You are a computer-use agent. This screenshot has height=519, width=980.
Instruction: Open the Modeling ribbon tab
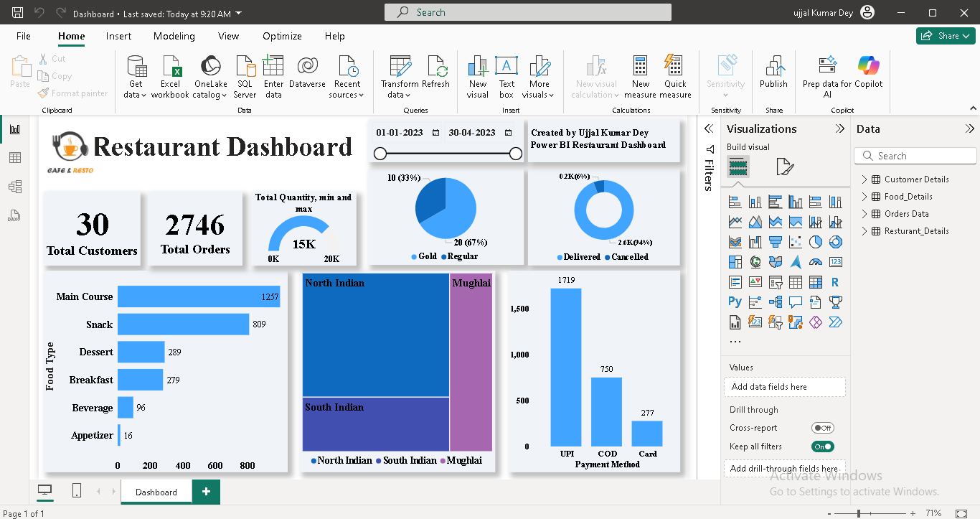pyautogui.click(x=174, y=36)
